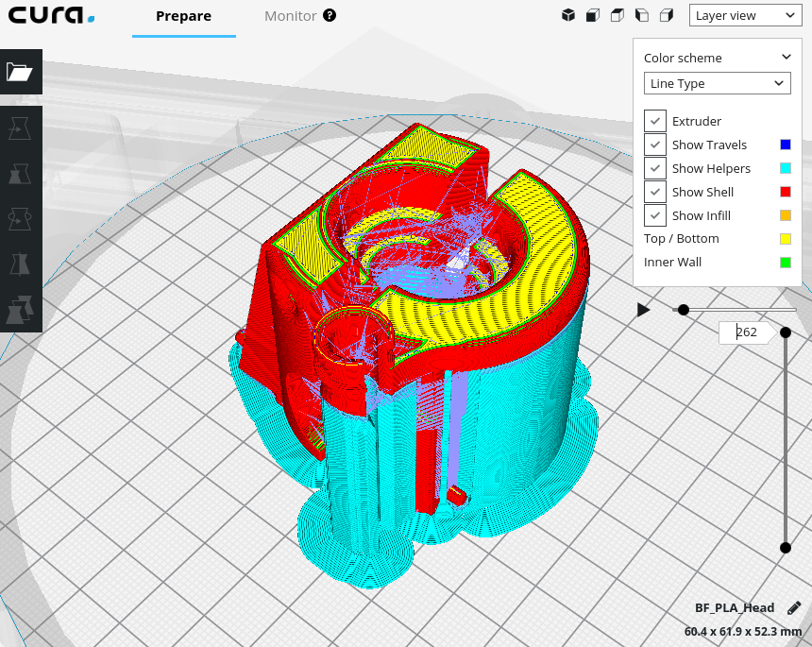
Task: Click the Cura logo
Action: tap(51, 15)
